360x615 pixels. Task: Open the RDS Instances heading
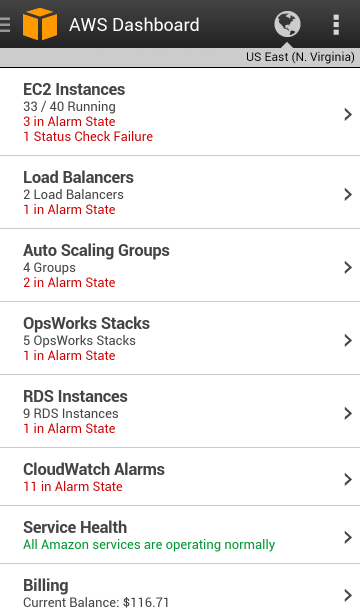(x=75, y=396)
